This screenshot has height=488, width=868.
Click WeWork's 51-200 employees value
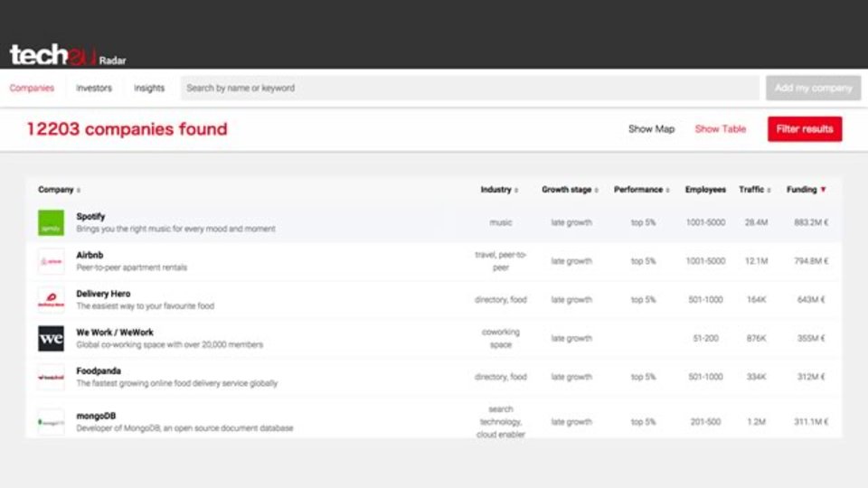(705, 338)
